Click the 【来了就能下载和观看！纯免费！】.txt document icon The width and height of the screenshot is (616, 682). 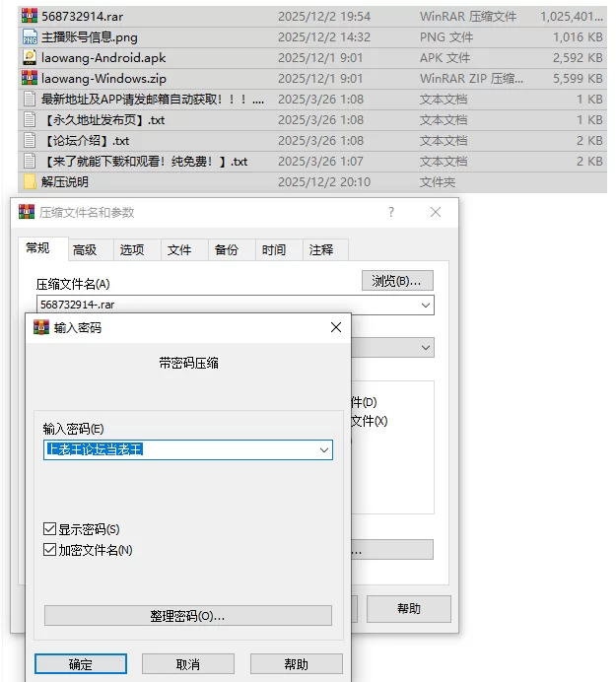click(x=30, y=161)
